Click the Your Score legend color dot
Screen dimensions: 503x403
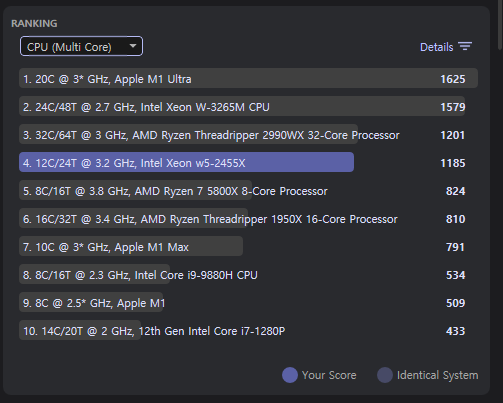point(290,375)
